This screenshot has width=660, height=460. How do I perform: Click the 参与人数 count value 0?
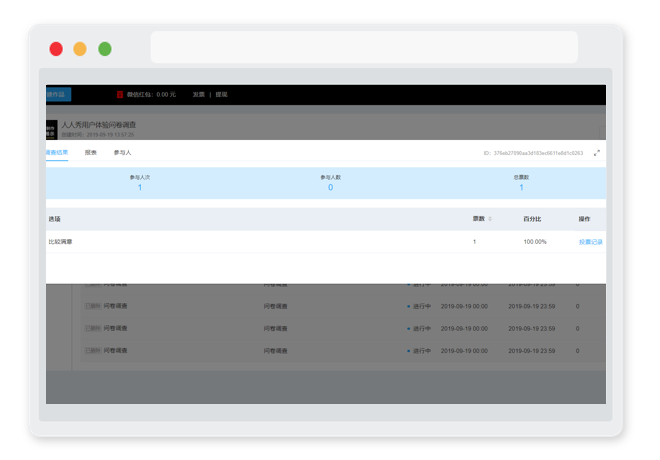tap(330, 187)
